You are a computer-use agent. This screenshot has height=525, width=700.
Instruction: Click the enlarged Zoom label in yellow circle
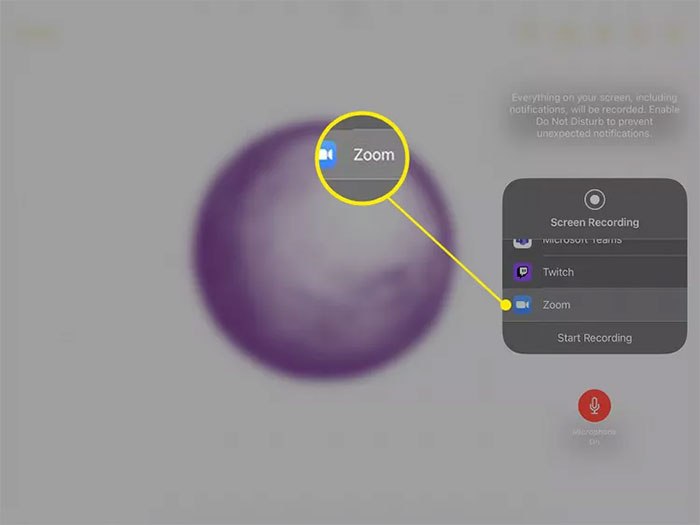pyautogui.click(x=374, y=155)
